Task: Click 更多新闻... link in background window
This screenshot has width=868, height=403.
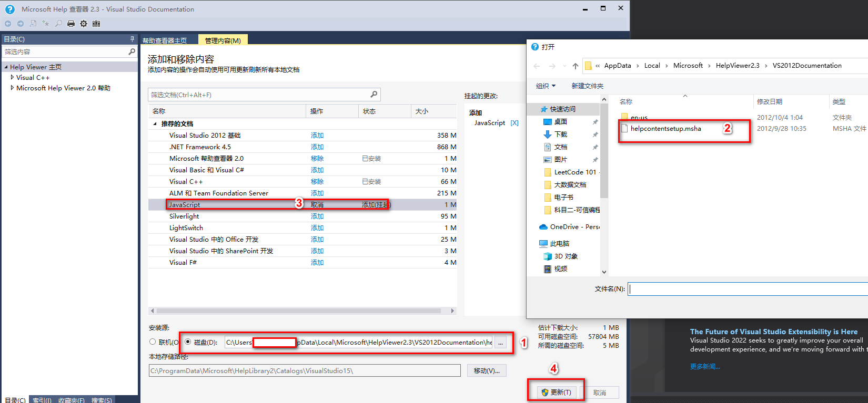Action: click(705, 366)
